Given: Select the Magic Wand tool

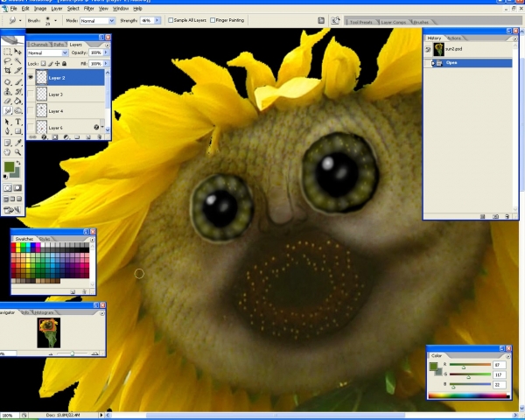Looking at the screenshot, I should coord(17,61).
